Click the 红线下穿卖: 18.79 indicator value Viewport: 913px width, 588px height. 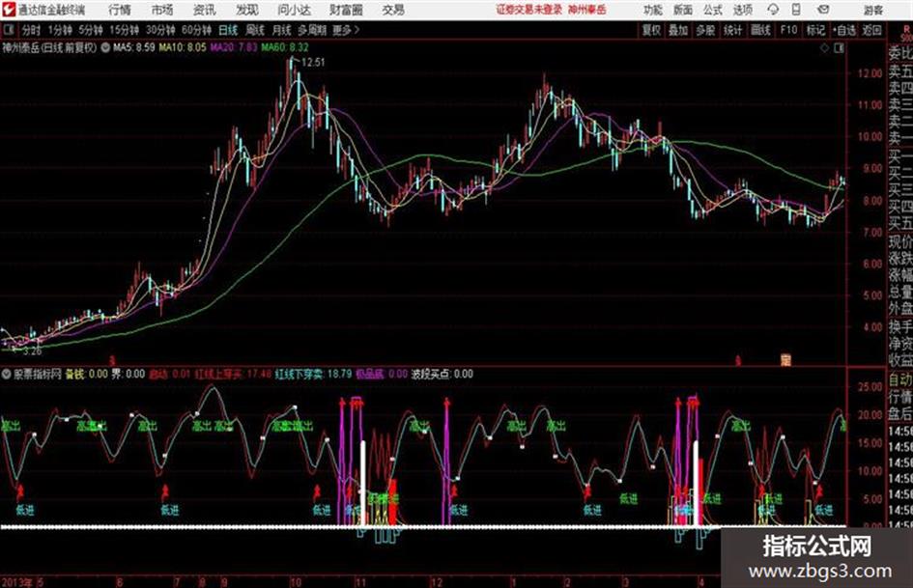click(313, 375)
